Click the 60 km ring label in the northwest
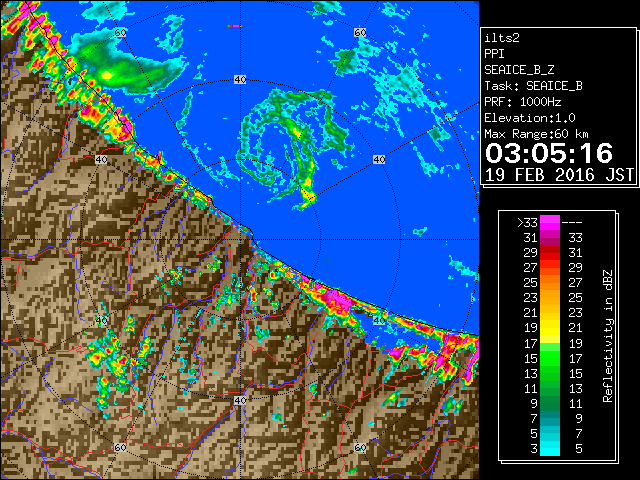The width and height of the screenshot is (640, 480). click(120, 33)
